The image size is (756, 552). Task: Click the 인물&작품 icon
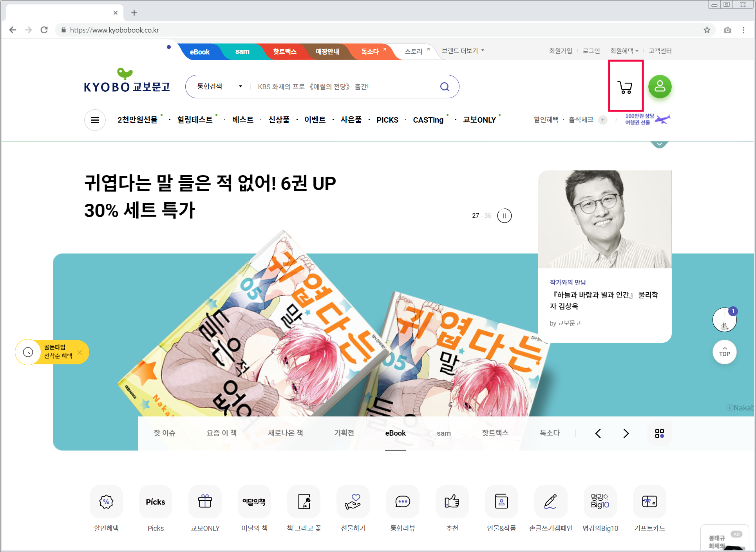pyautogui.click(x=501, y=501)
